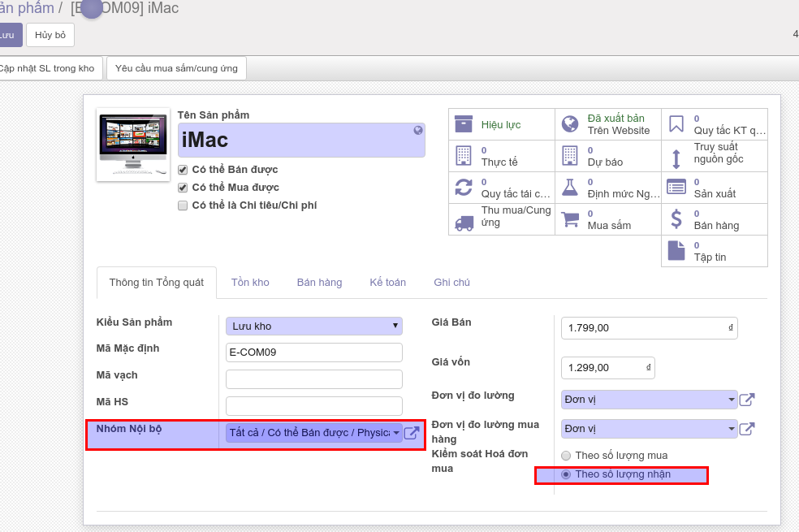799x532 pixels.
Task: Open the Đơn vị đo lường mua hàng dropdown
Action: (x=650, y=429)
